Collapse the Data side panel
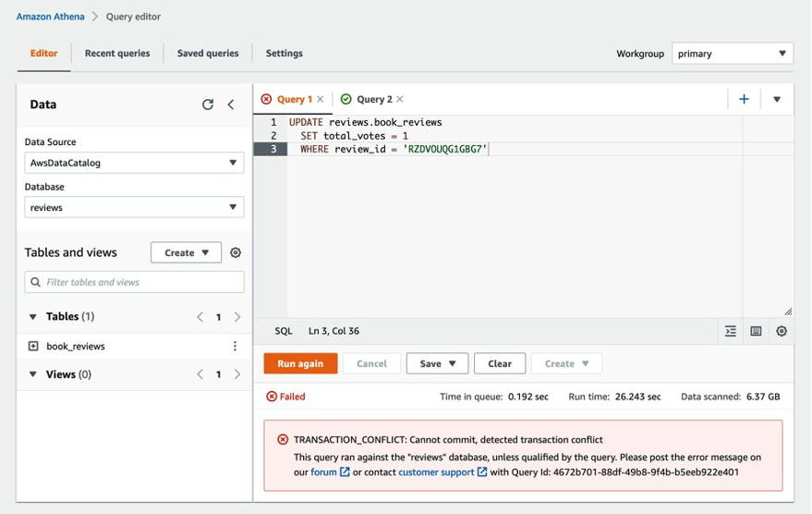 coord(231,104)
